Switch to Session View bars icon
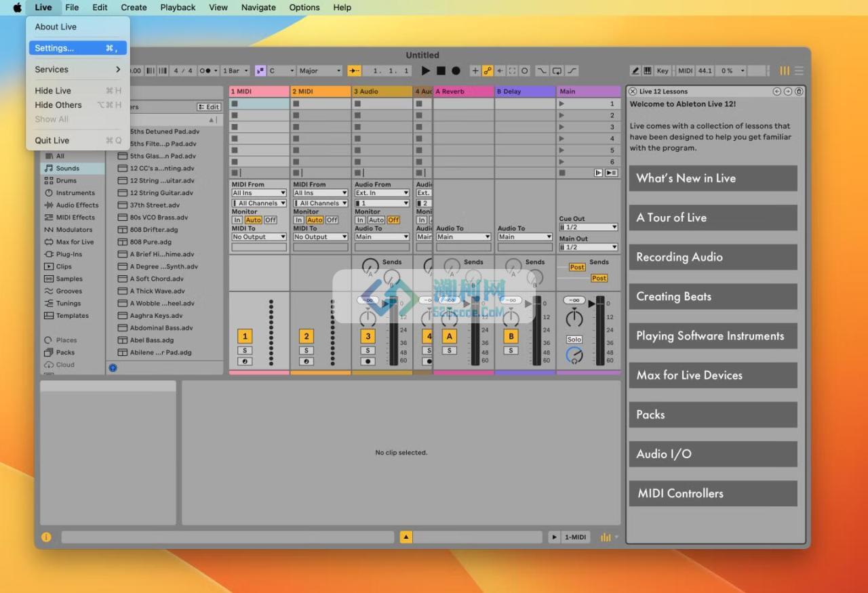 click(x=785, y=70)
